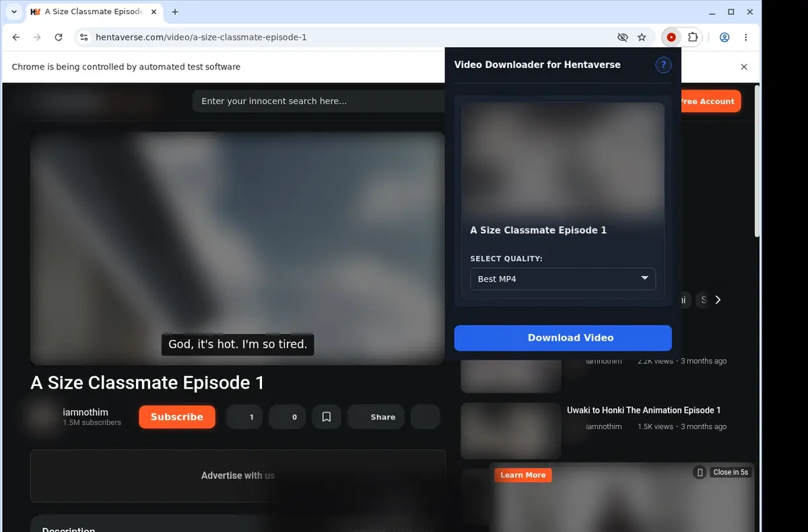Open the Best MP4 quality dropdown
This screenshot has width=808, height=532.
pos(563,279)
